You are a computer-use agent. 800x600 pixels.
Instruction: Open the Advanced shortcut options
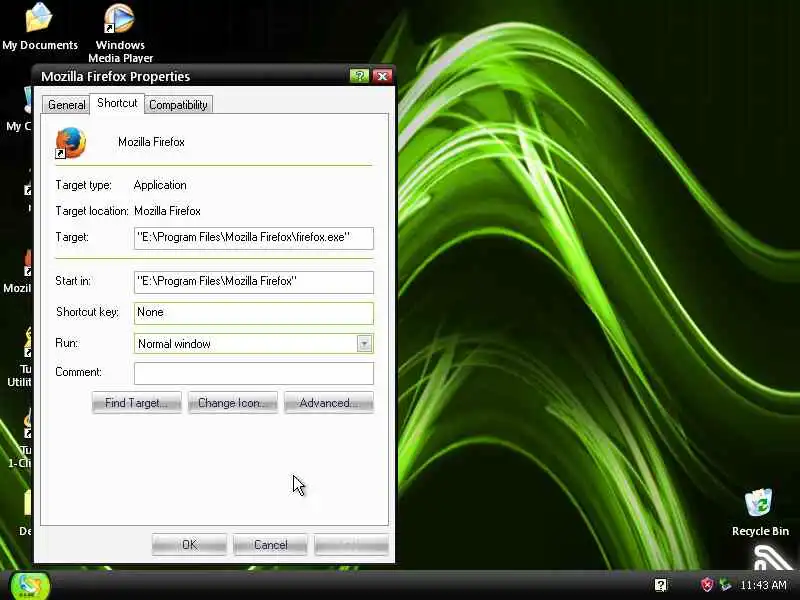coord(329,403)
